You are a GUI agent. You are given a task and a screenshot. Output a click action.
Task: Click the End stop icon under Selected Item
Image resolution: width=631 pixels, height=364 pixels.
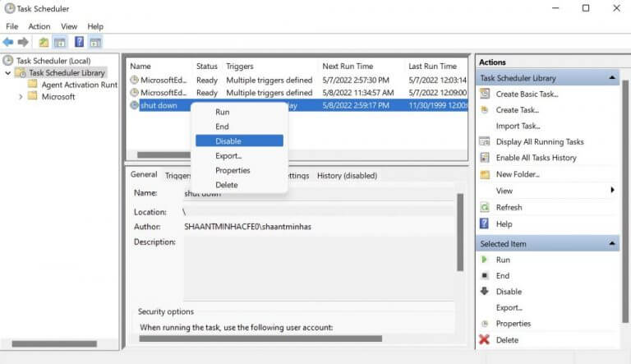coord(485,275)
